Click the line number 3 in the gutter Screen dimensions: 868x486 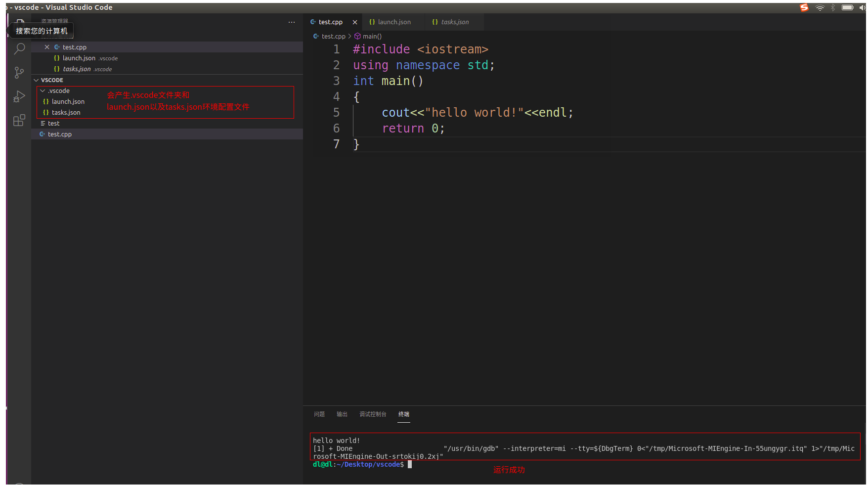pyautogui.click(x=336, y=81)
